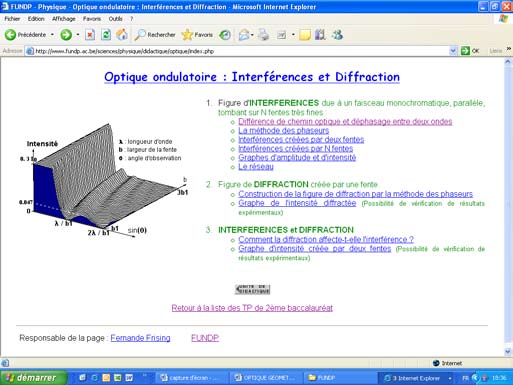The image size is (513, 385).
Task: Open the Précédente history dropdown arrow
Action: 52,35
